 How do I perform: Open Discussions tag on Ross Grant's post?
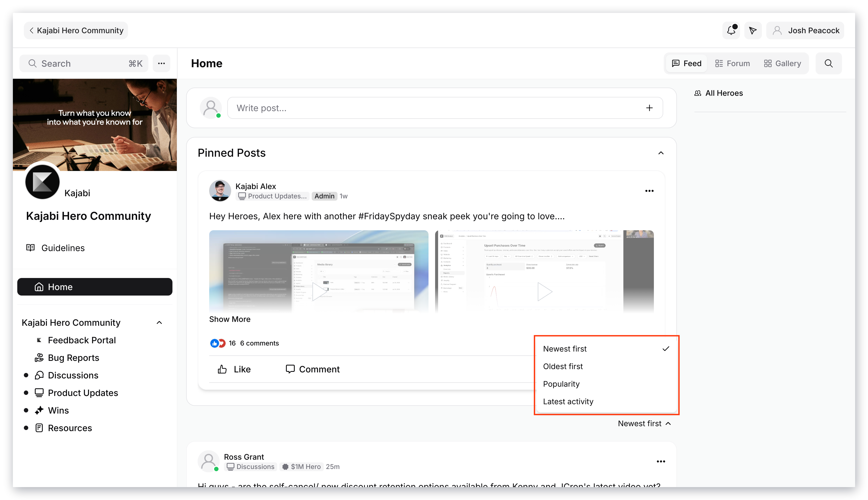[251, 467]
